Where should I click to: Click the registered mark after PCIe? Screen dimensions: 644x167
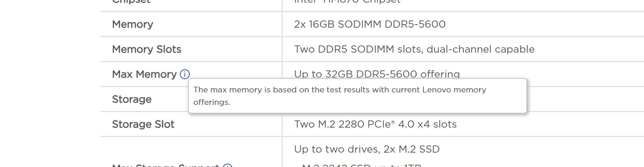(x=393, y=122)
